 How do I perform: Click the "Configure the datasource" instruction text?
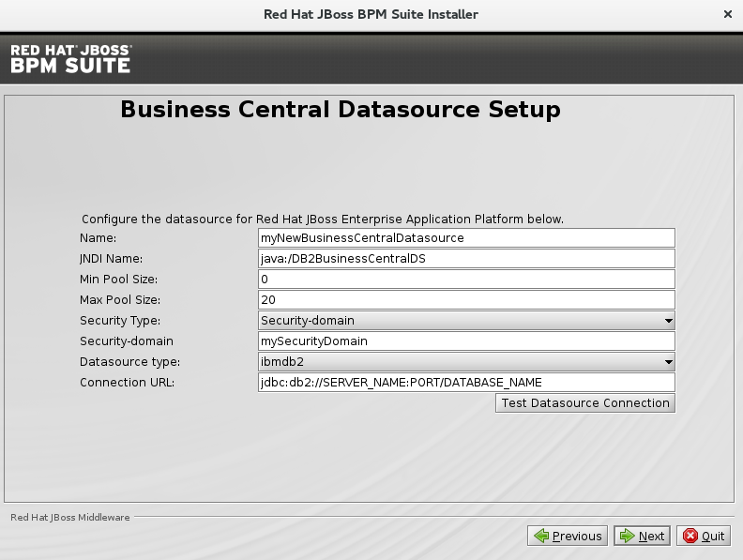[323, 219]
